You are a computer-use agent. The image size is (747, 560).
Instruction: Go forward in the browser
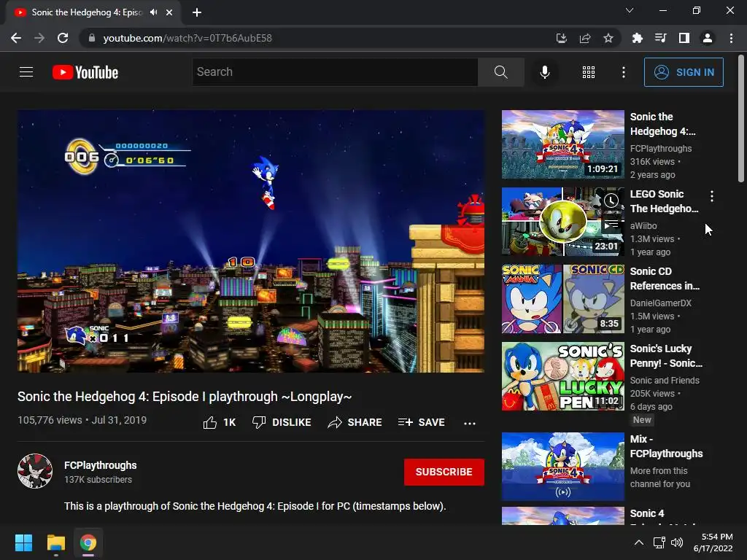(x=39, y=38)
